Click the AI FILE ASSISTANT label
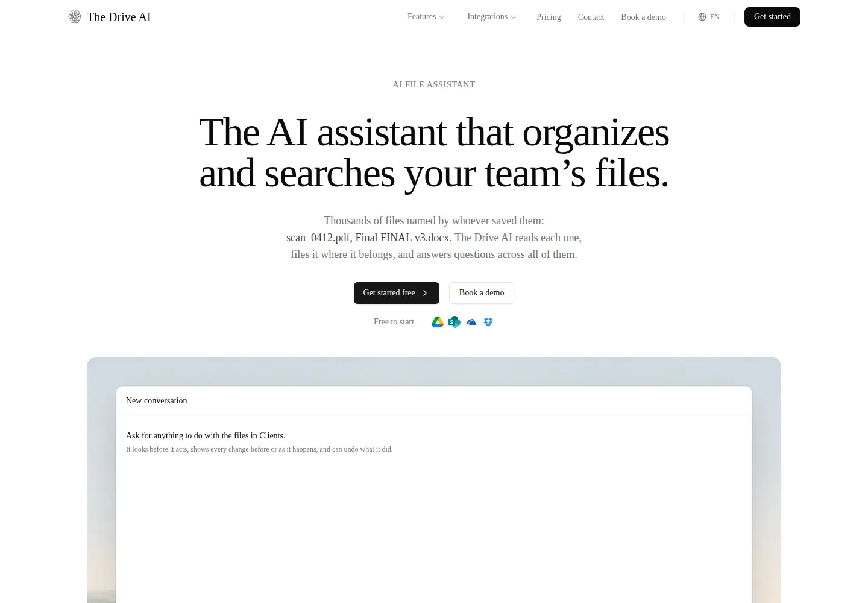The image size is (868, 603). (434, 84)
